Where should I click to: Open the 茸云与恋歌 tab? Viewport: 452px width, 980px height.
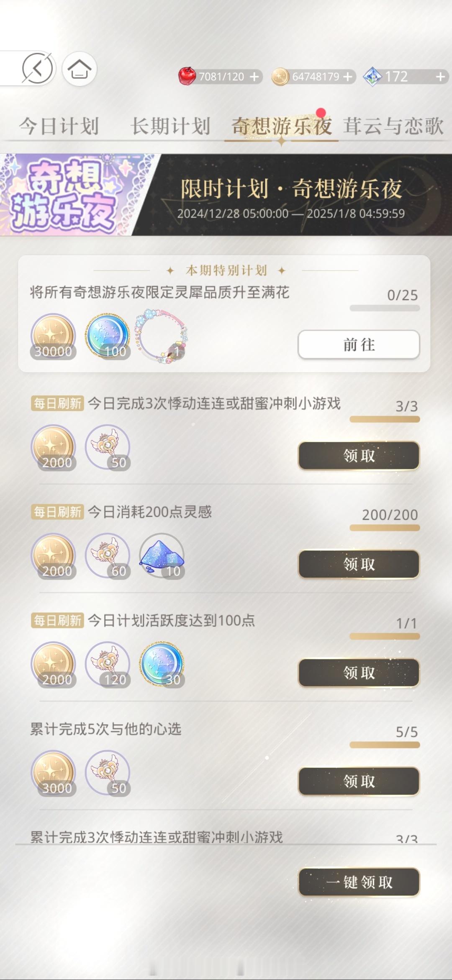tap(393, 126)
